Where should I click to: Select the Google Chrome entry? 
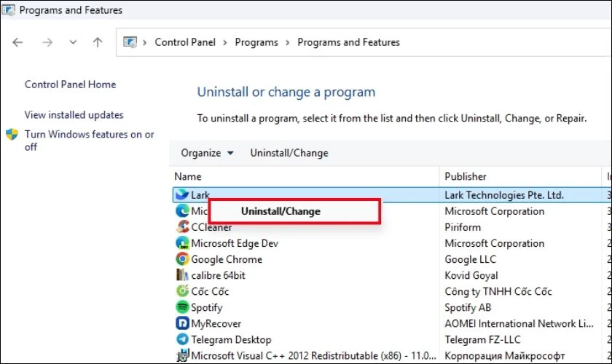coord(227,259)
